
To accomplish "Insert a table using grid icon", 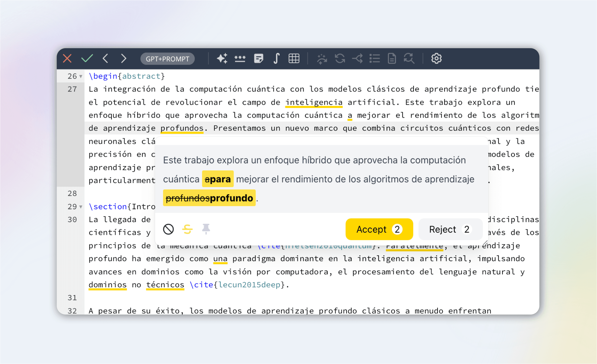I will 294,59.
